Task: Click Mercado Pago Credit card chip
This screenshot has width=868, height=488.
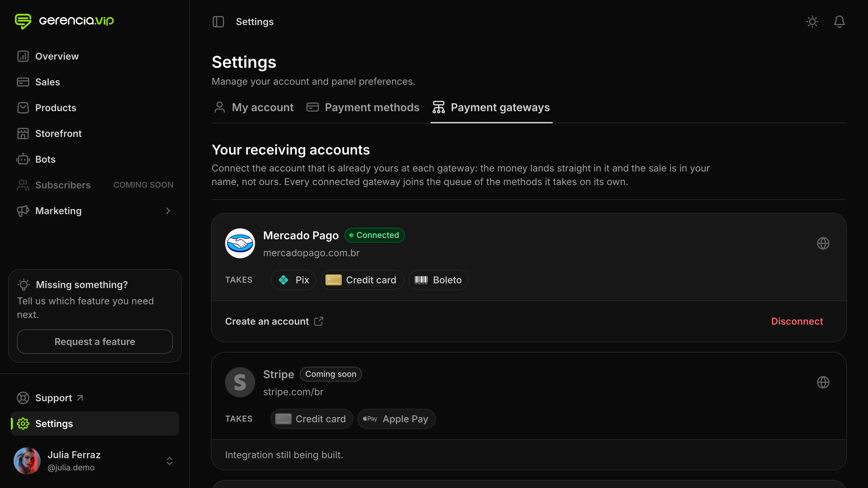Action: click(x=362, y=280)
